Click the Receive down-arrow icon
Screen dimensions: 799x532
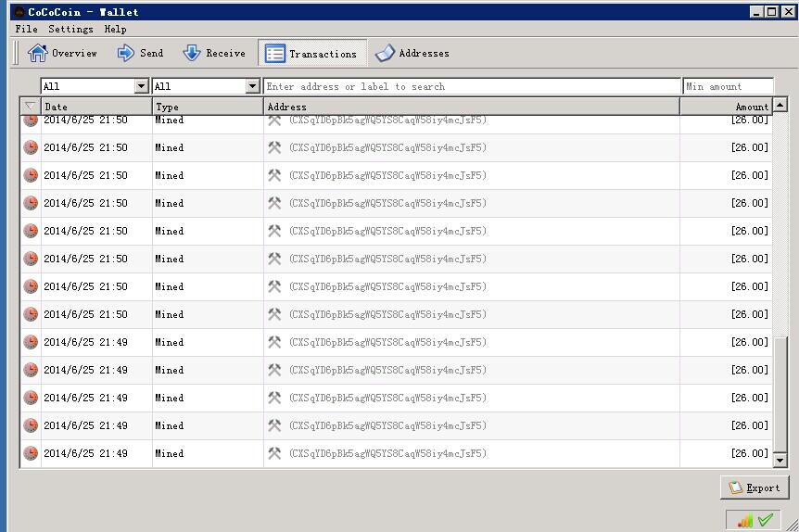pos(192,53)
